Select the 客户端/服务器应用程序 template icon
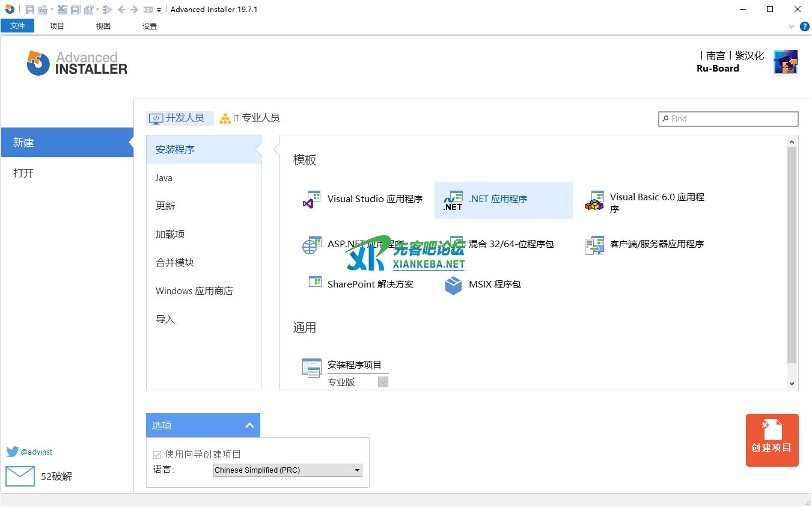 click(594, 244)
